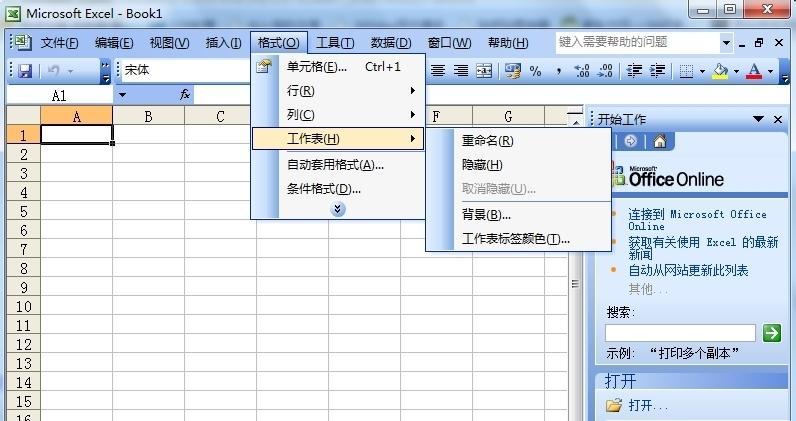Open the help question box dropdown

click(x=726, y=43)
